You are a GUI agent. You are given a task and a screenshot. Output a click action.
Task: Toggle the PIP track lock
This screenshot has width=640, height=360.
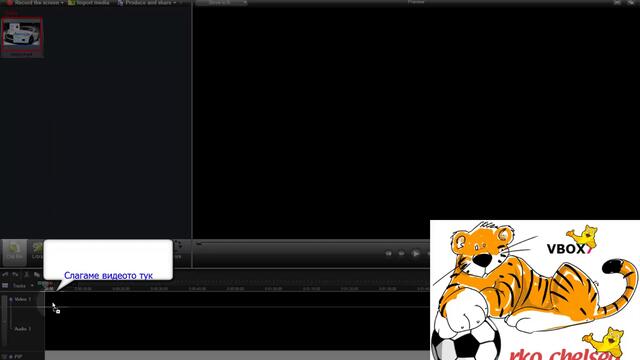tap(11, 357)
